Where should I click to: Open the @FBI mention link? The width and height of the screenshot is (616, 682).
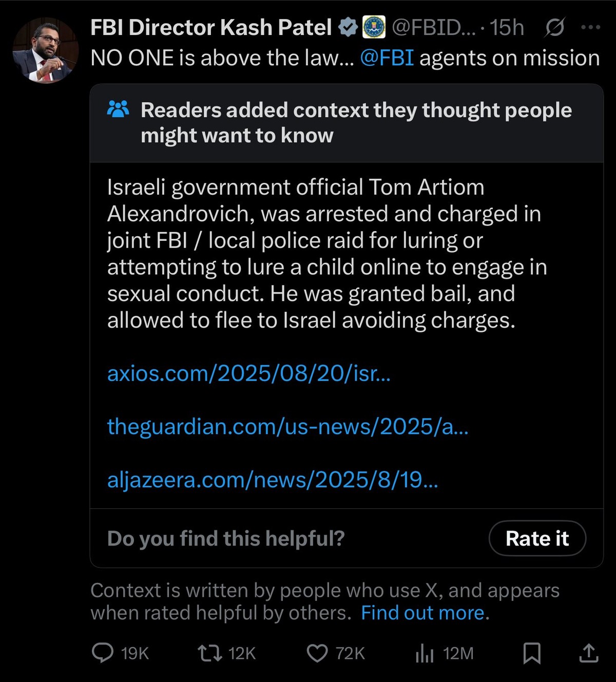pos(387,58)
